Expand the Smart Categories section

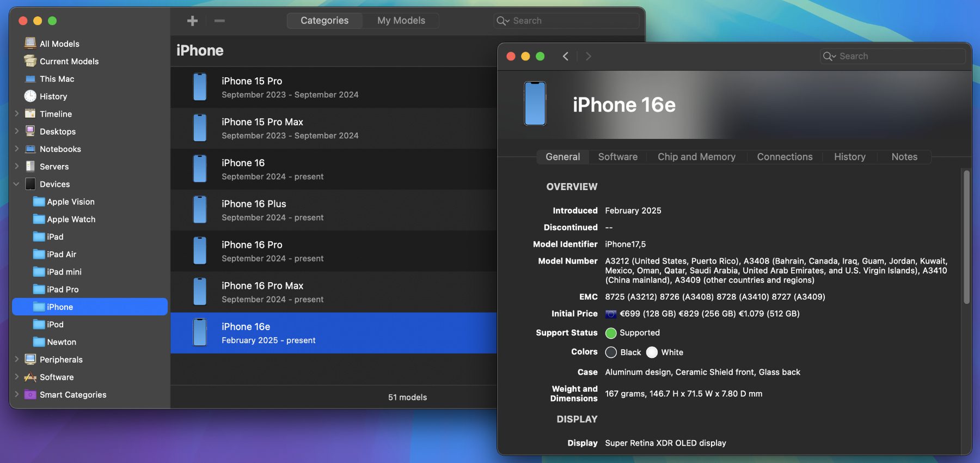coord(17,394)
